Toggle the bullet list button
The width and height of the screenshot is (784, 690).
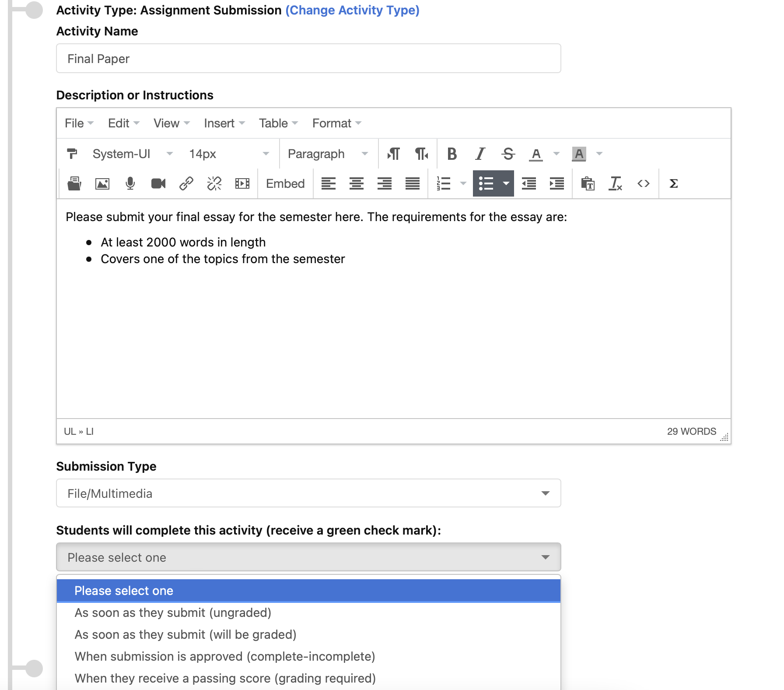(486, 183)
